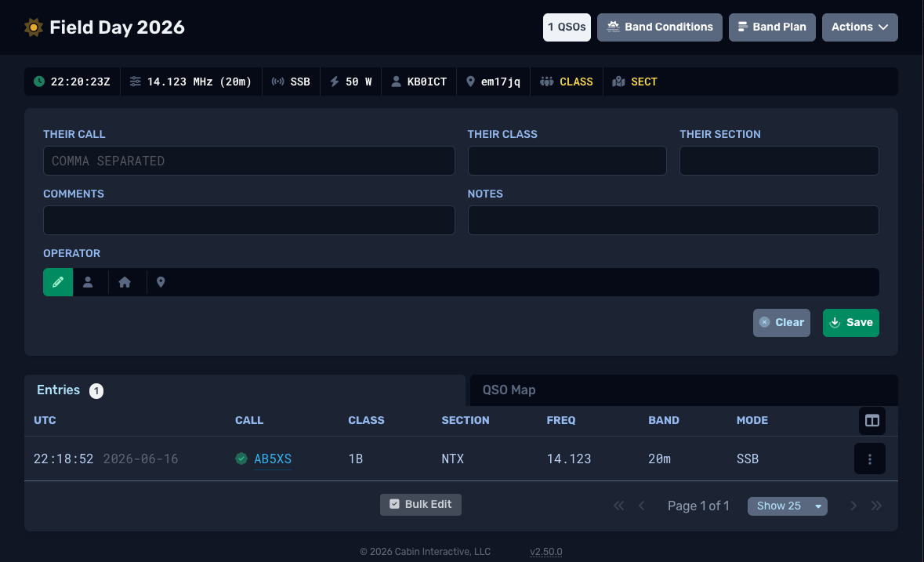Set the station SECT in the status bar

tap(636, 82)
